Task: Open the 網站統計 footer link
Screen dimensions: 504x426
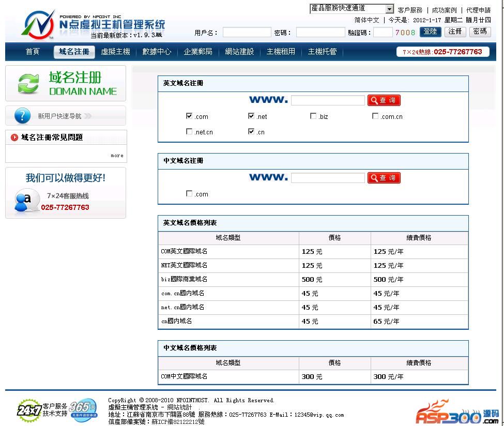Action: pos(179,407)
